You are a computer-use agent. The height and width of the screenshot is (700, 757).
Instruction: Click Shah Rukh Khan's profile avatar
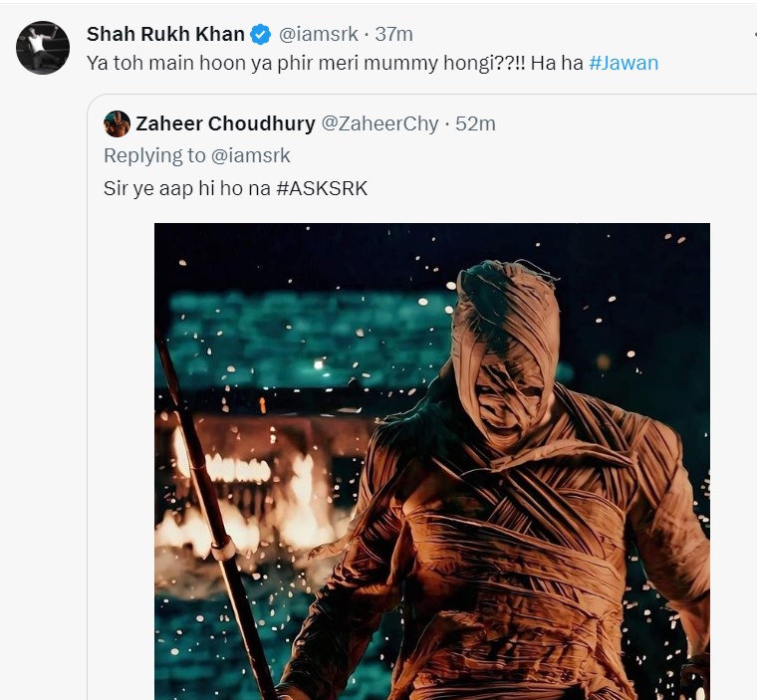pos(43,48)
